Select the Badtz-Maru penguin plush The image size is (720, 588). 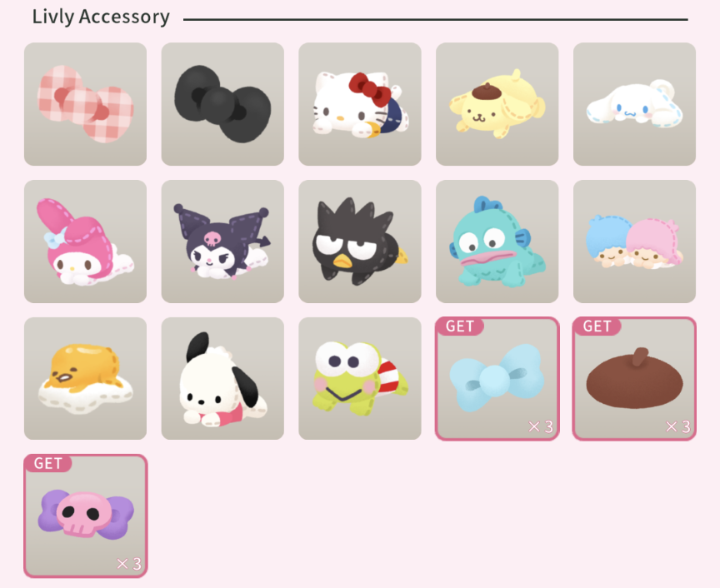(360, 242)
